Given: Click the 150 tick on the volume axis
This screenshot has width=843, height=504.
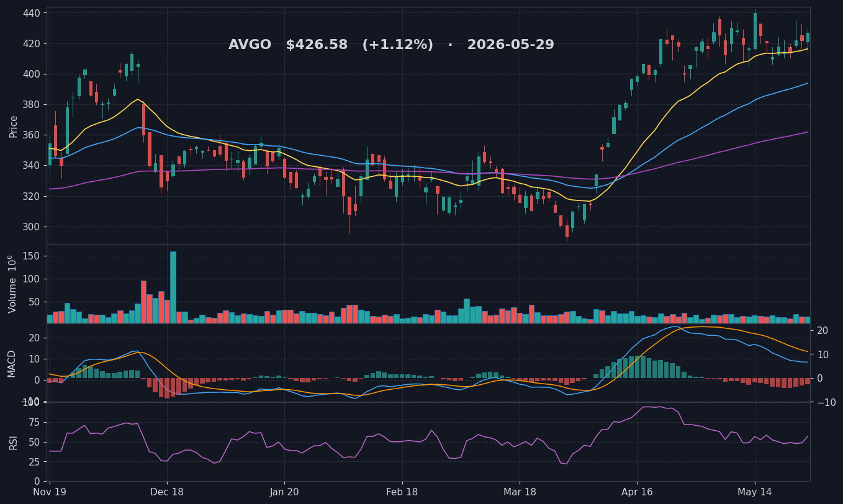Looking at the screenshot, I should [31, 256].
